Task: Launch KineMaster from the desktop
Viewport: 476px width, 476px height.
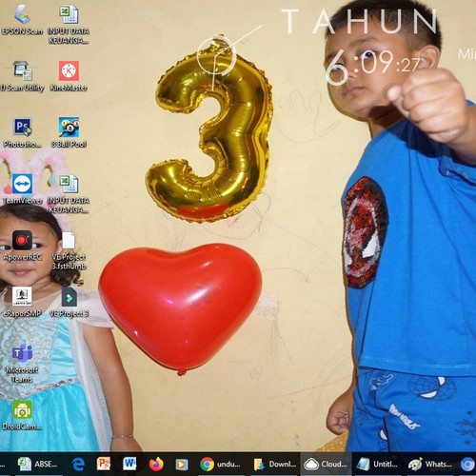Action: tap(69, 76)
